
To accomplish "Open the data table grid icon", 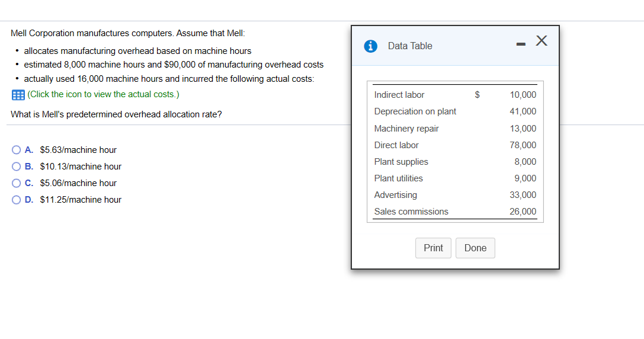I will point(18,95).
